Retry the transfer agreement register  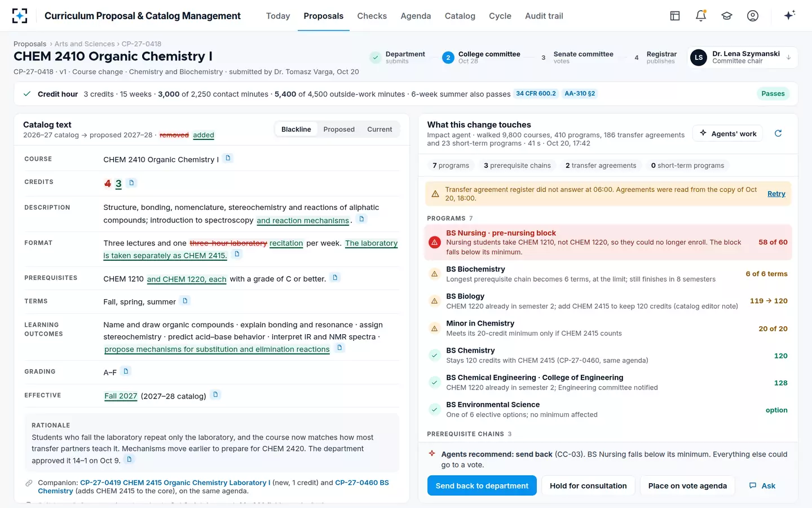pyautogui.click(x=776, y=194)
